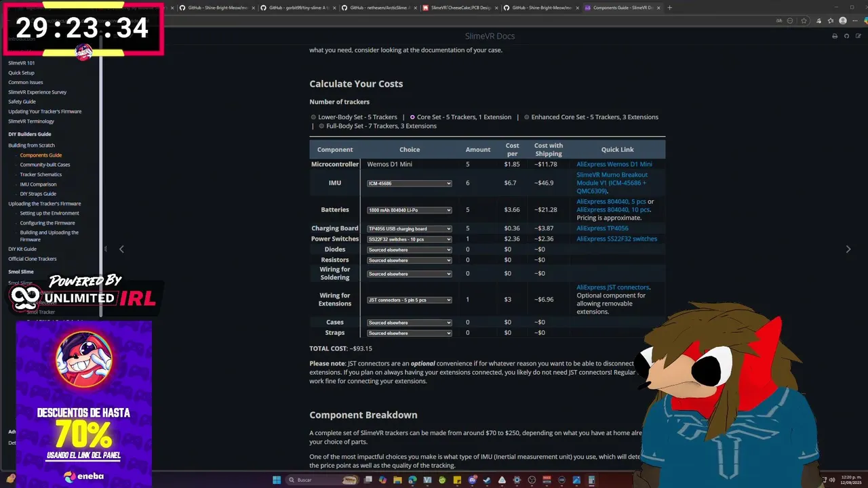868x488 pixels.
Task: Open browser zoom indicator in address bar
Action: tap(790, 20)
